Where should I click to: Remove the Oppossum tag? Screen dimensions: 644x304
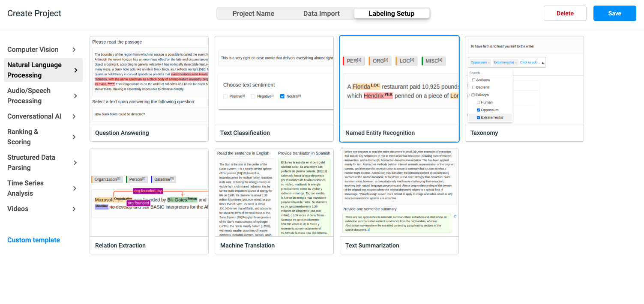point(489,63)
